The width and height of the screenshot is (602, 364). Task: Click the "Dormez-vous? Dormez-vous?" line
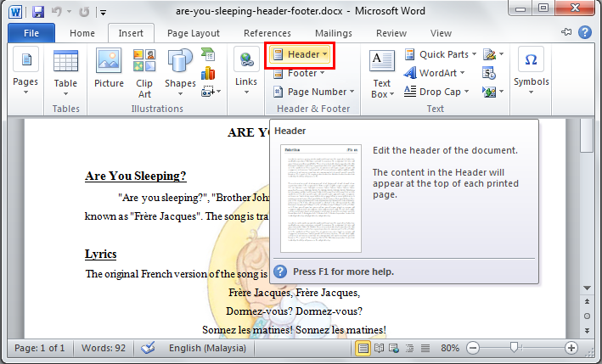(294, 311)
